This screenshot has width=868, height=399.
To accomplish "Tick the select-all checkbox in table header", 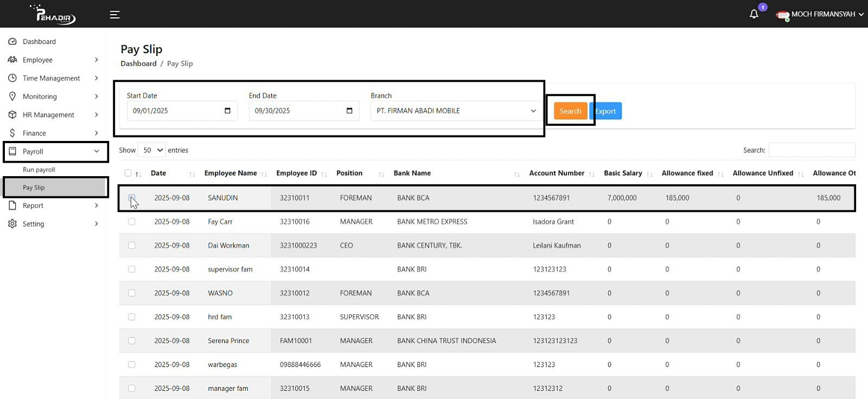I will pyautogui.click(x=128, y=173).
